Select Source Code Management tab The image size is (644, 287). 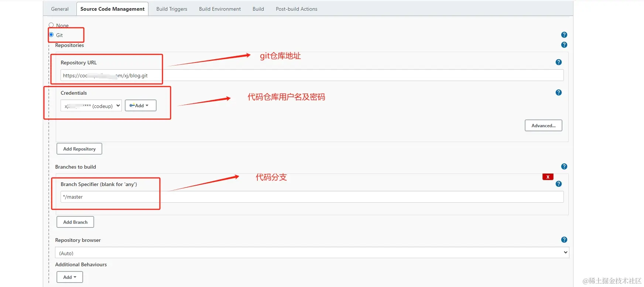click(x=113, y=9)
